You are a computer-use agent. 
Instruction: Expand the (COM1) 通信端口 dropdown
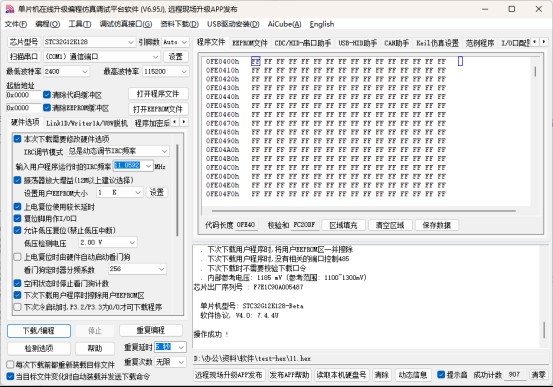tap(156, 57)
